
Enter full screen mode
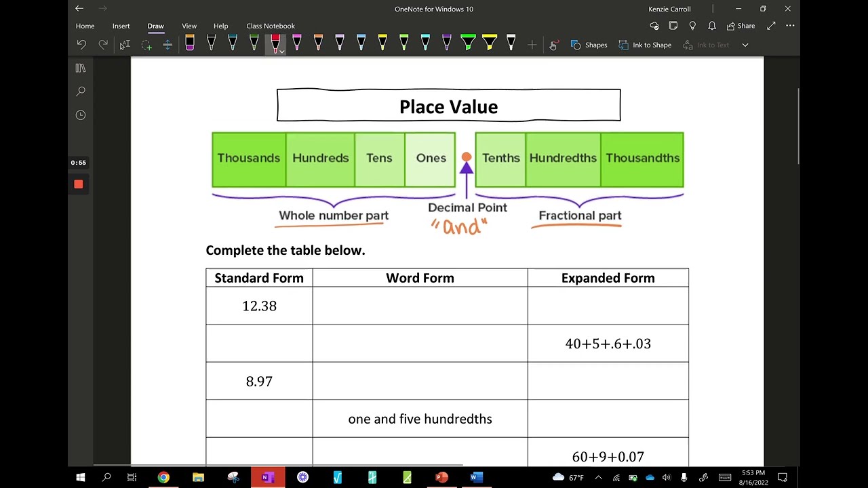771,26
